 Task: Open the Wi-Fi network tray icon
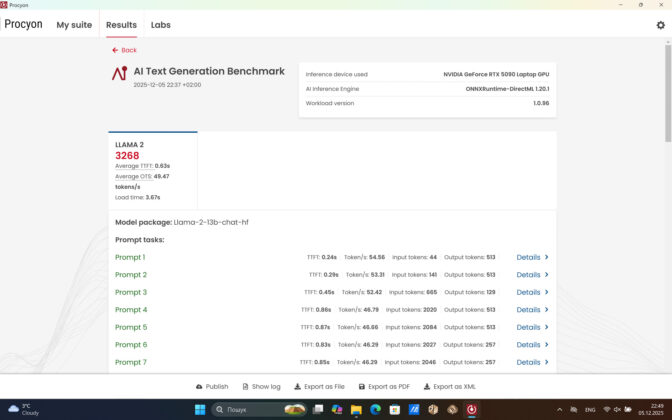click(x=607, y=410)
